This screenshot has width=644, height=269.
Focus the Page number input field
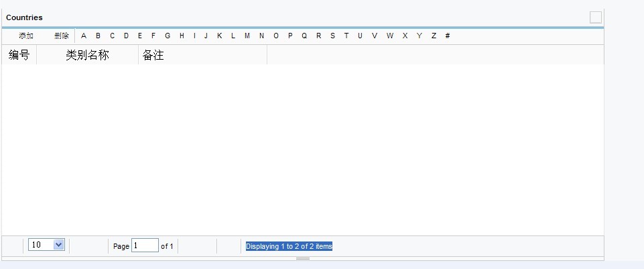click(145, 246)
